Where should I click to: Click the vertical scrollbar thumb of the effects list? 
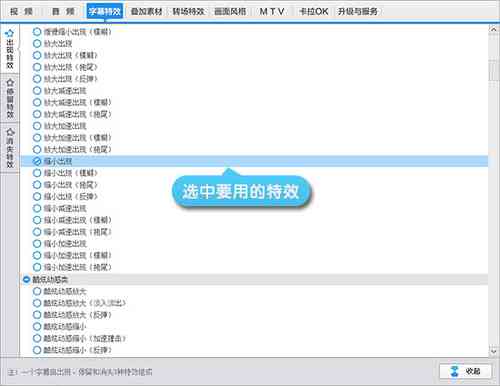494,71
